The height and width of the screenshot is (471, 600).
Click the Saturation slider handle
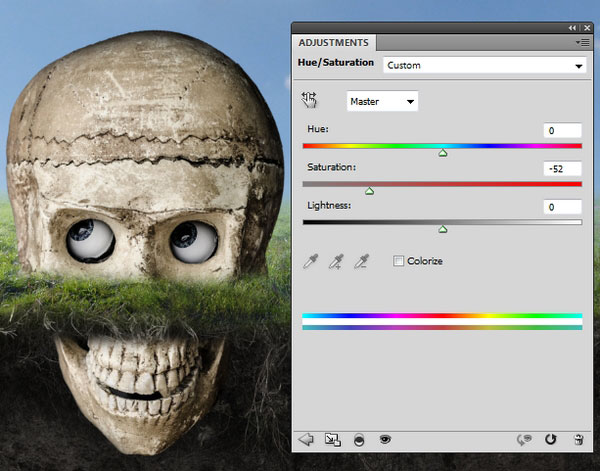pos(369,191)
